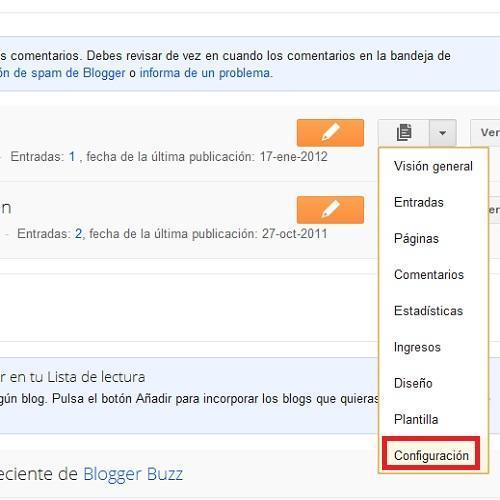Click entry count 1 link in first blog
Image resolution: width=500 pixels, height=500 pixels.
(x=72, y=156)
